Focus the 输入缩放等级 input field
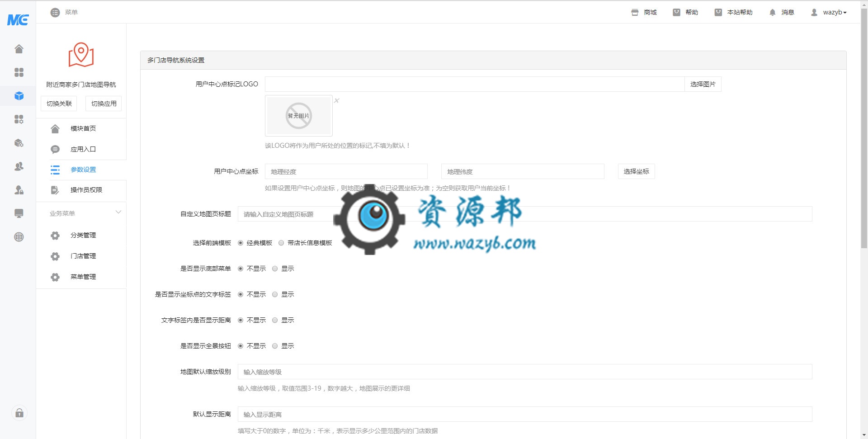 click(525, 372)
